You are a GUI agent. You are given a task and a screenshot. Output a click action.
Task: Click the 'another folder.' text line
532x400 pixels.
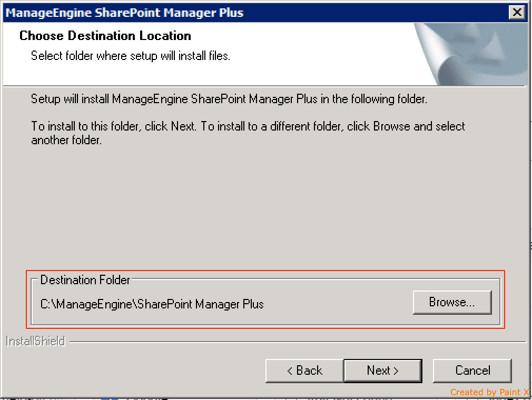tap(66, 141)
